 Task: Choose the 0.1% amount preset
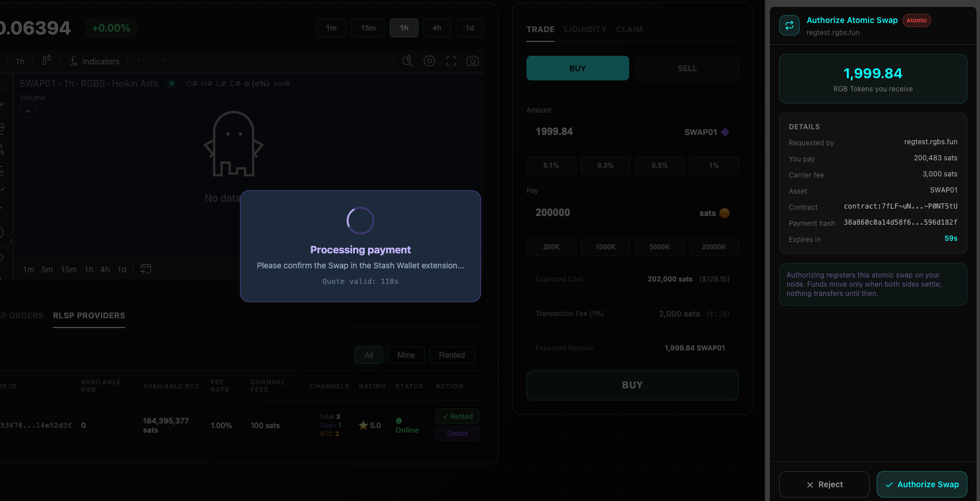click(551, 165)
